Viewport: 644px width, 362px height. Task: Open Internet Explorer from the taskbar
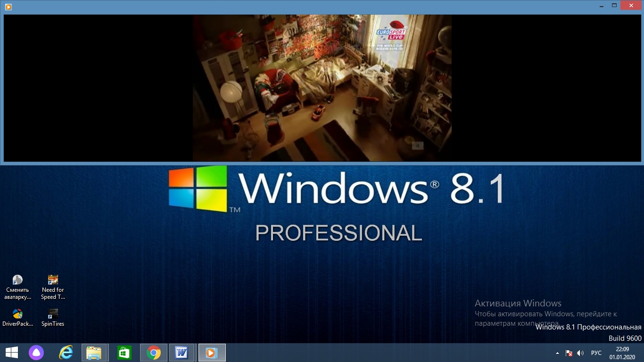(66, 353)
